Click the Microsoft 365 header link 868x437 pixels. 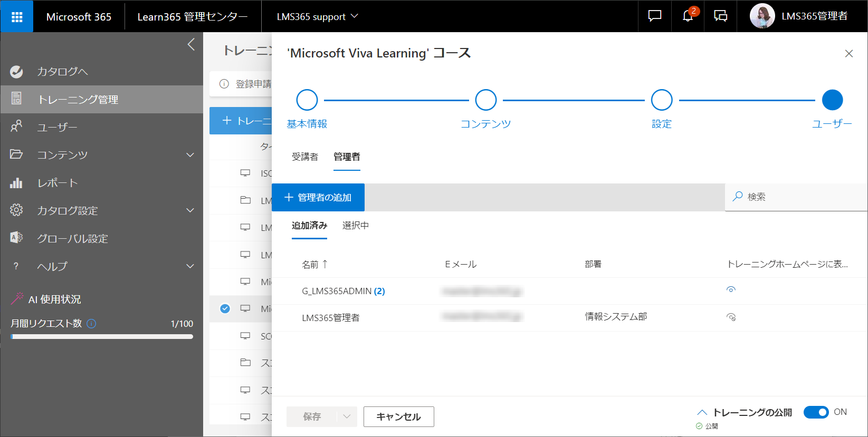[x=79, y=16]
